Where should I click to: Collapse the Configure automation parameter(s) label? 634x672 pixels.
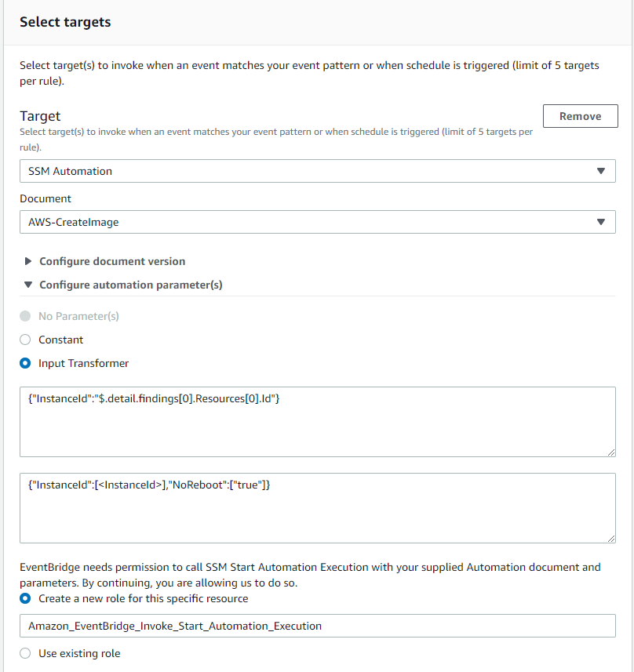coord(130,285)
